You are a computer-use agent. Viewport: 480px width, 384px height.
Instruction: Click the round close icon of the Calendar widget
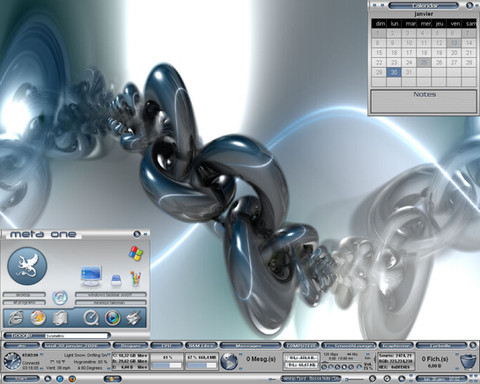click(x=470, y=5)
